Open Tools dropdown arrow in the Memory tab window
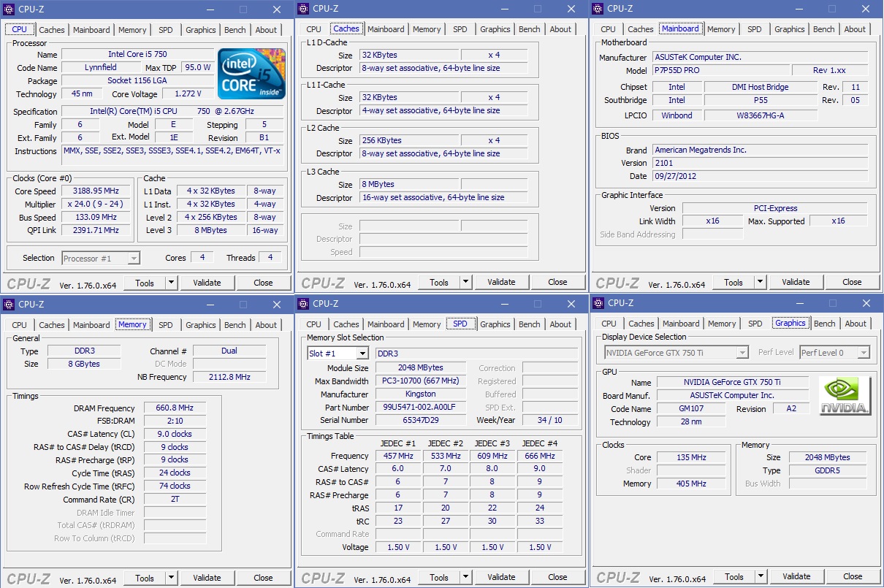This screenshot has width=884, height=588. click(172, 578)
